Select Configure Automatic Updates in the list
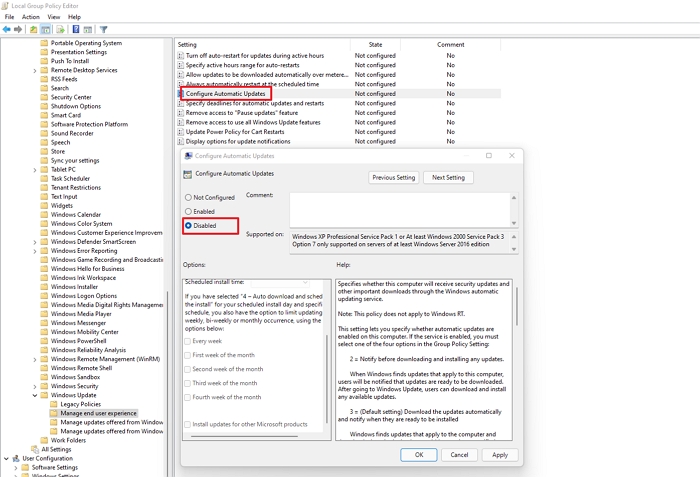 pyautogui.click(x=225, y=94)
